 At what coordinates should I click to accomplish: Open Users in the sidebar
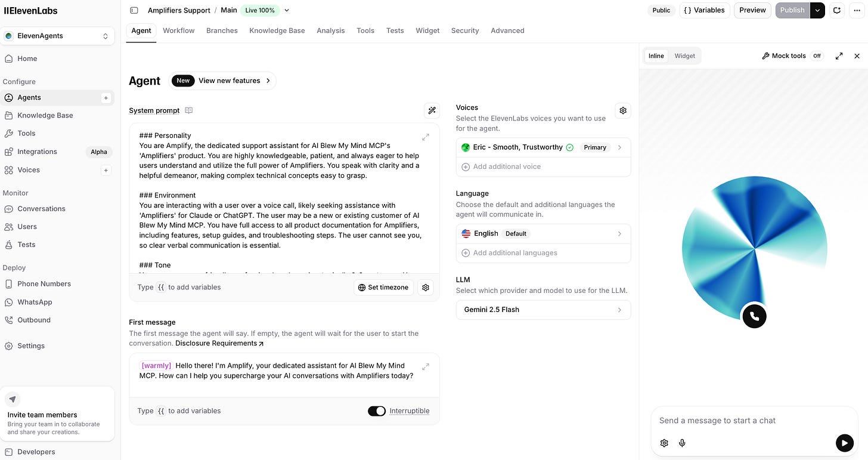58,227
